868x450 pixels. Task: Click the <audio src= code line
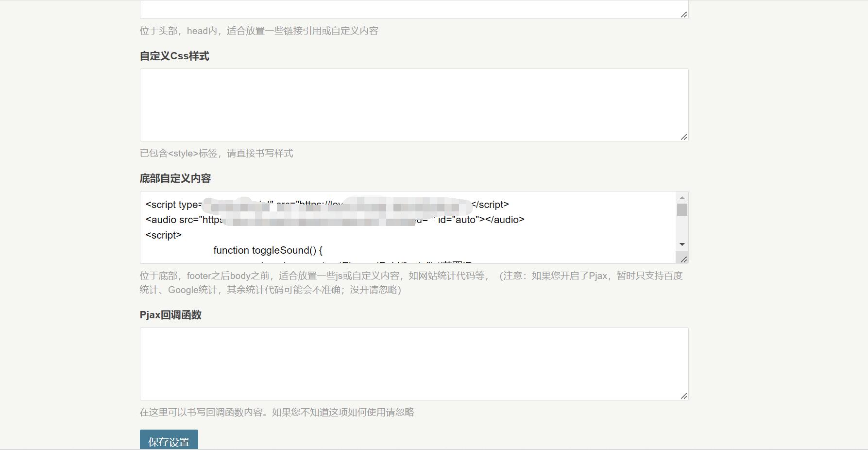tap(335, 220)
